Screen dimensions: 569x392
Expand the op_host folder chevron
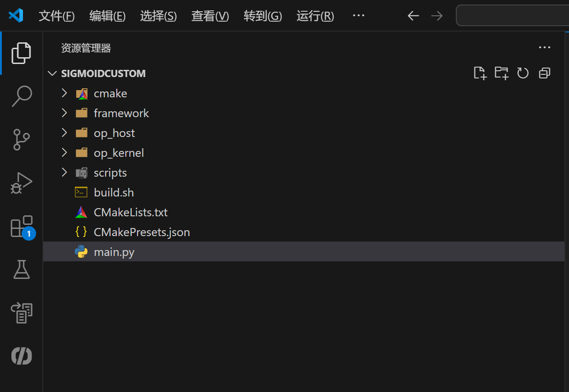coord(64,133)
